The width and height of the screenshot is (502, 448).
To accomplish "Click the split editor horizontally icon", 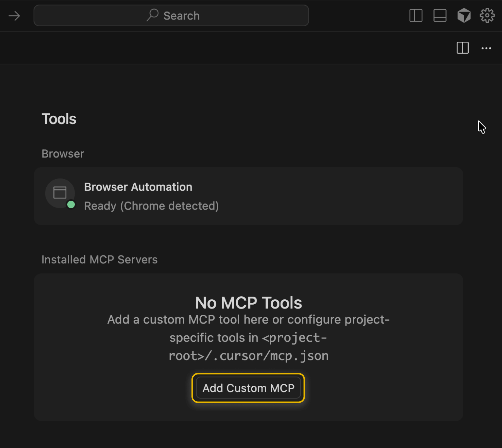I will (x=440, y=16).
